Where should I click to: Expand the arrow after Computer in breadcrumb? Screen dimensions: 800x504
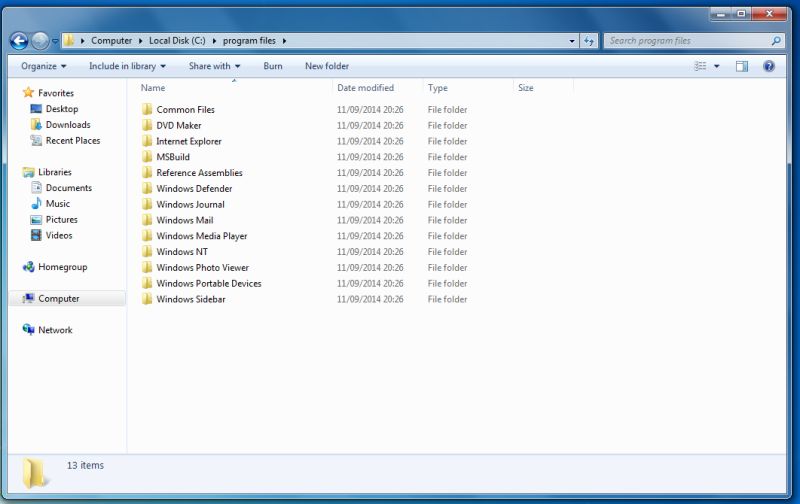(140, 41)
